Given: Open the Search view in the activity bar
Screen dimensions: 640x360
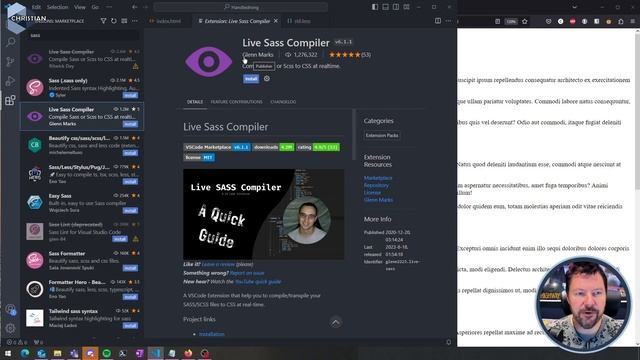Looking at the screenshot, I should pyautogui.click(x=11, y=42).
